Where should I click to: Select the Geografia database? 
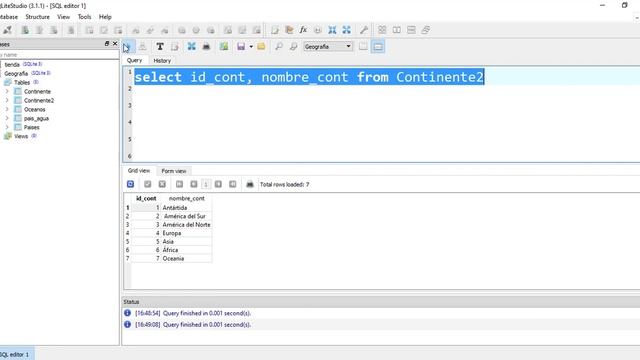point(16,73)
